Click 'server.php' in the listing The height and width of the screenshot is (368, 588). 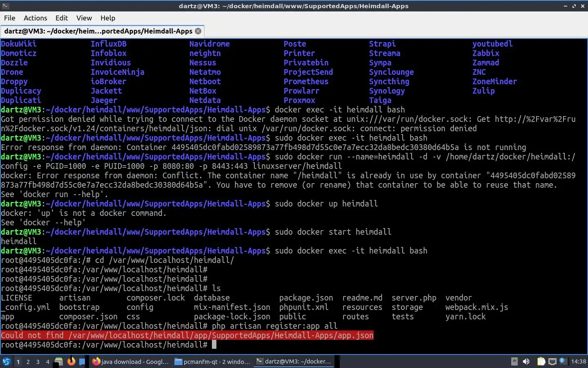pyautogui.click(x=414, y=298)
